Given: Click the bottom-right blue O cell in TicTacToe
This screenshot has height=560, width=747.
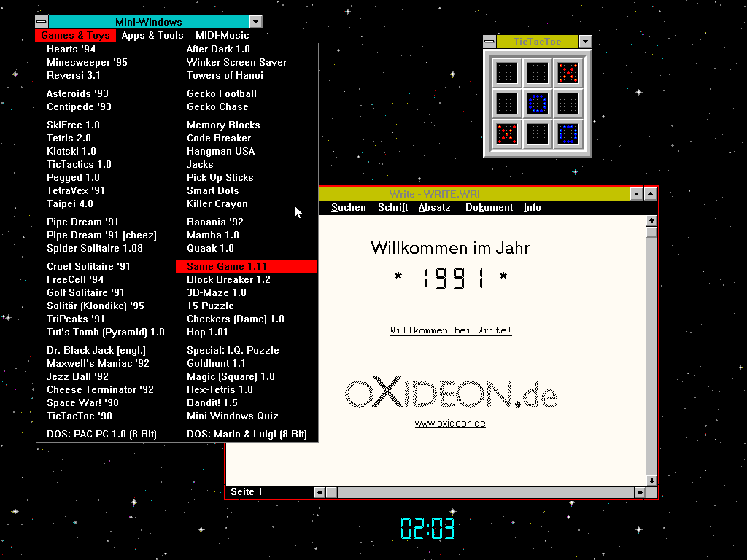Looking at the screenshot, I should pos(568,134).
